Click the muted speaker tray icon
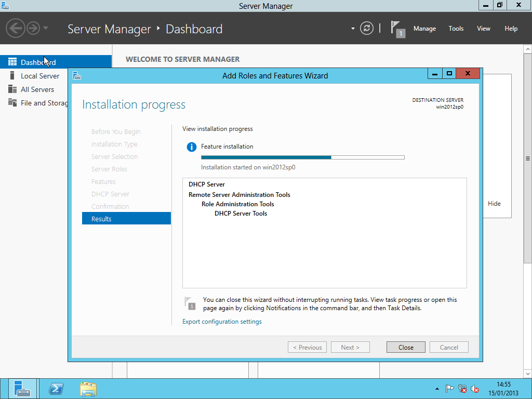 (475, 389)
